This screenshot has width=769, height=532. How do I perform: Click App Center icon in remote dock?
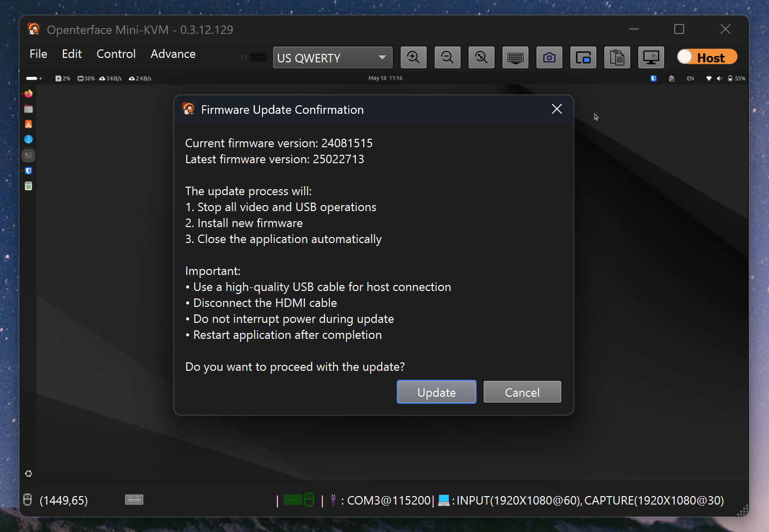[x=28, y=124]
